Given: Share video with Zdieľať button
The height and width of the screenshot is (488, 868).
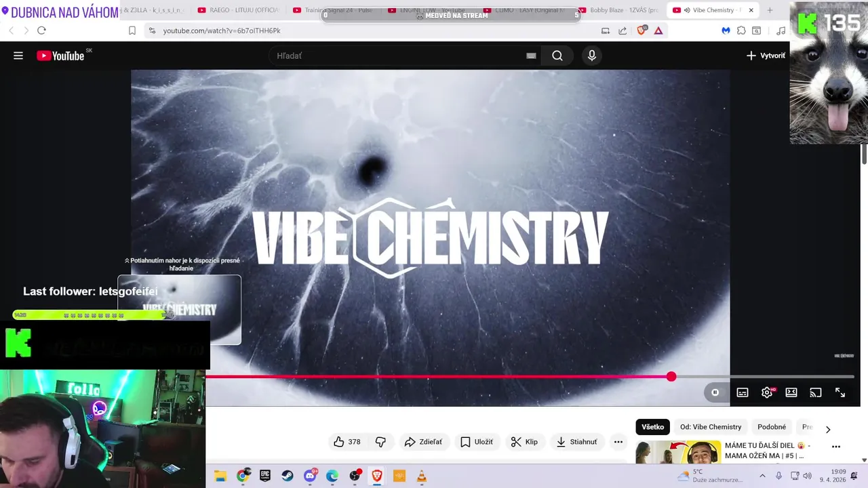Looking at the screenshot, I should tap(423, 442).
